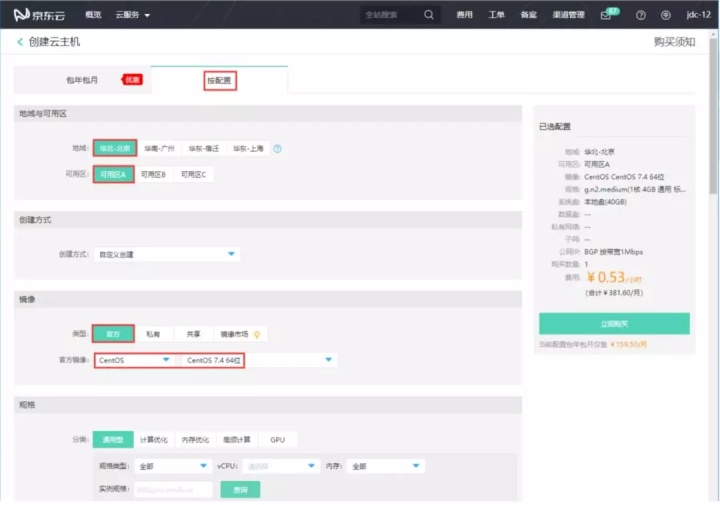Viewport: 720px width, 505px height.
Task: Go back using the green arrow
Action: [x=20, y=42]
